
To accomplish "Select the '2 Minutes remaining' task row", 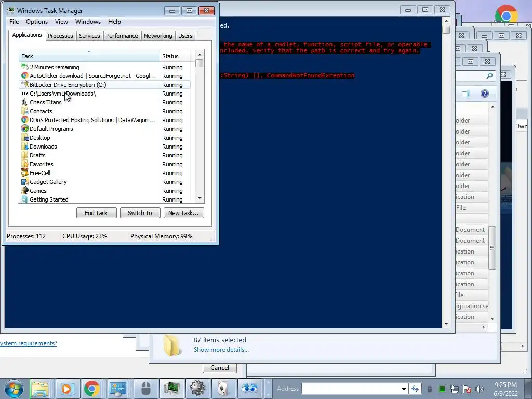I will tap(104, 67).
